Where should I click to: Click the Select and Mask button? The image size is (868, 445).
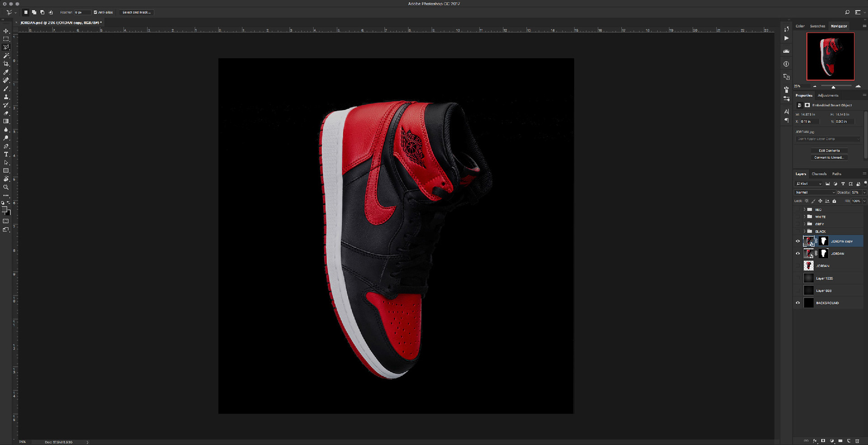(x=137, y=12)
